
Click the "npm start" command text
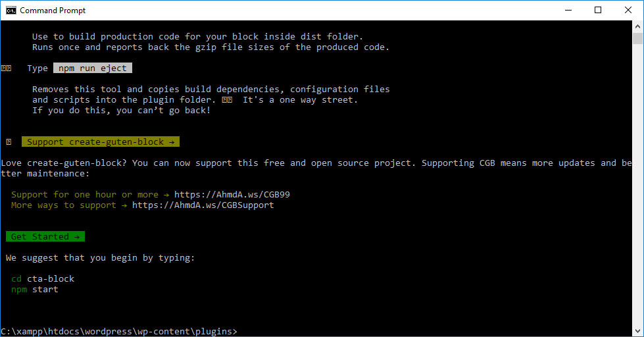(35, 290)
